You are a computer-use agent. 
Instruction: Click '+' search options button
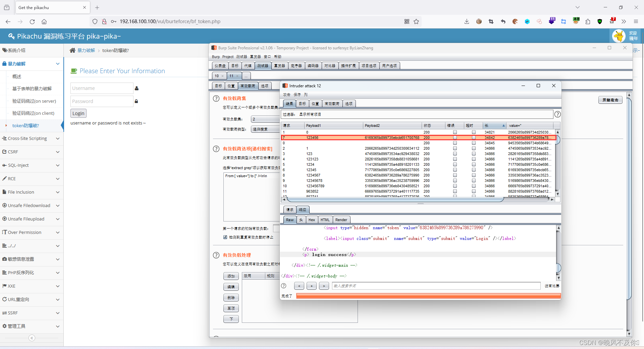coord(312,286)
